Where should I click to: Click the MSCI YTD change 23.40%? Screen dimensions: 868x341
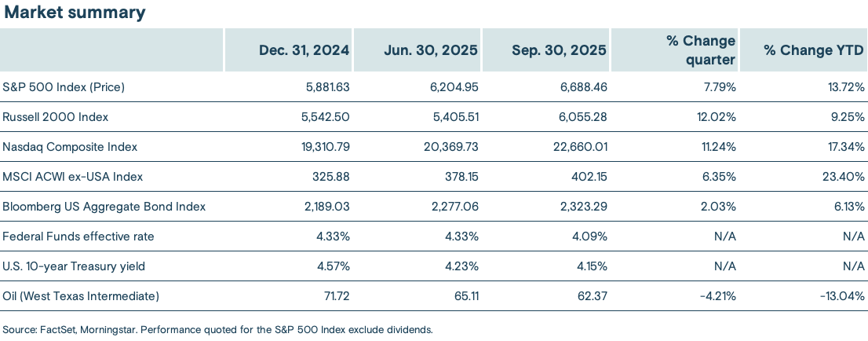click(841, 177)
